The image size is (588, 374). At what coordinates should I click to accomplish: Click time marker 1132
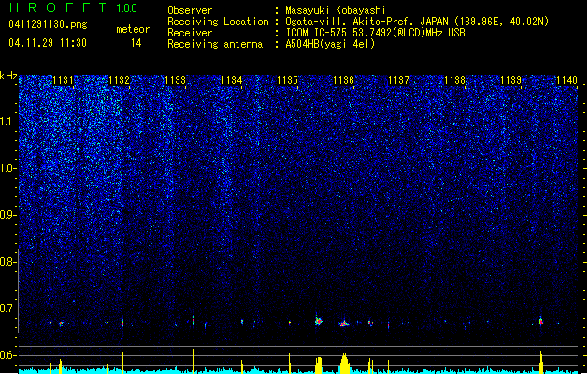(119, 80)
